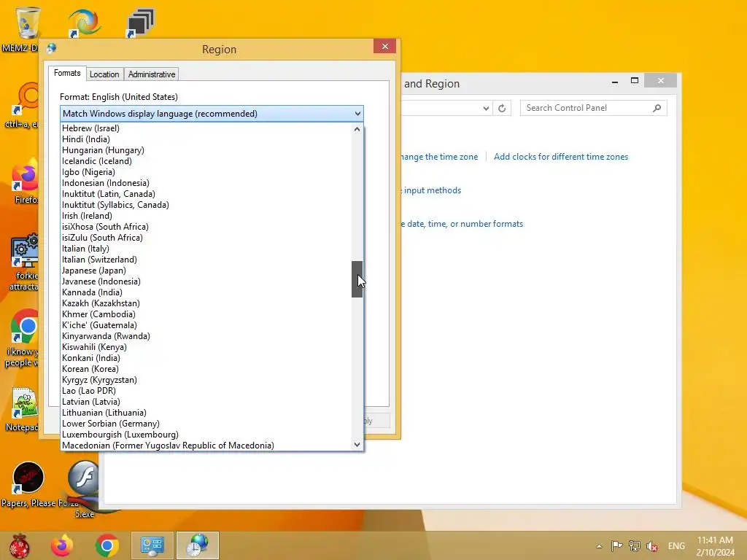Screen dimensions: 747x560
Task: Show hidden tray icons arrow
Action: point(600,546)
